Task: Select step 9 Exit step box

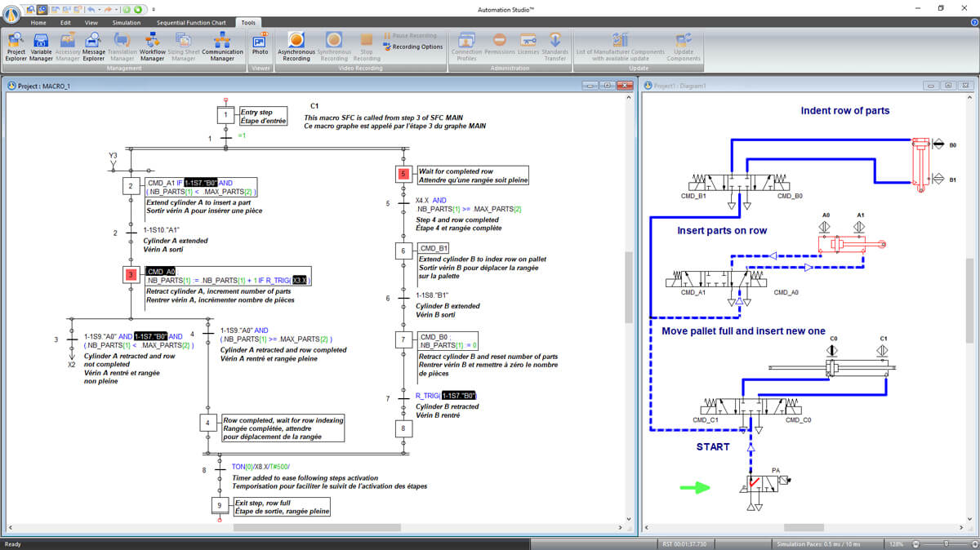Action: (x=220, y=505)
